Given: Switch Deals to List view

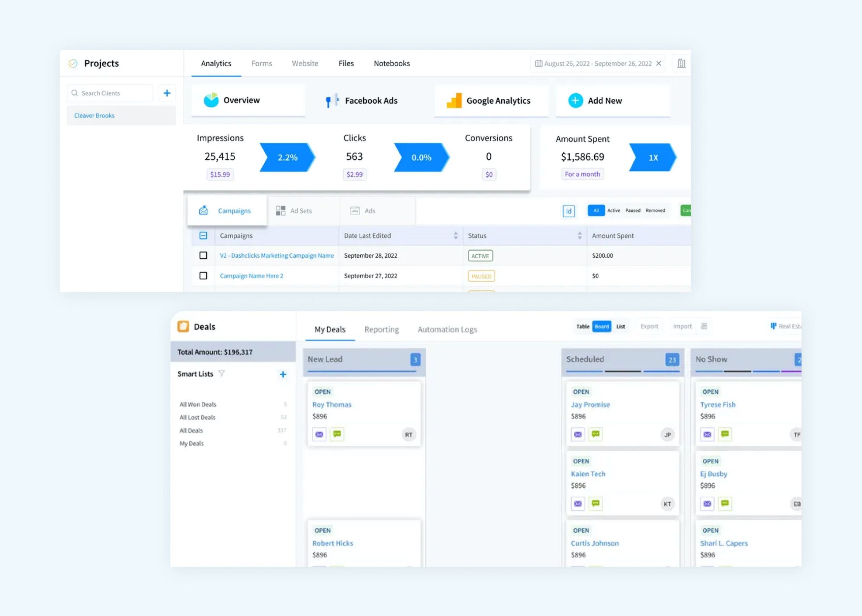Looking at the screenshot, I should click(621, 326).
